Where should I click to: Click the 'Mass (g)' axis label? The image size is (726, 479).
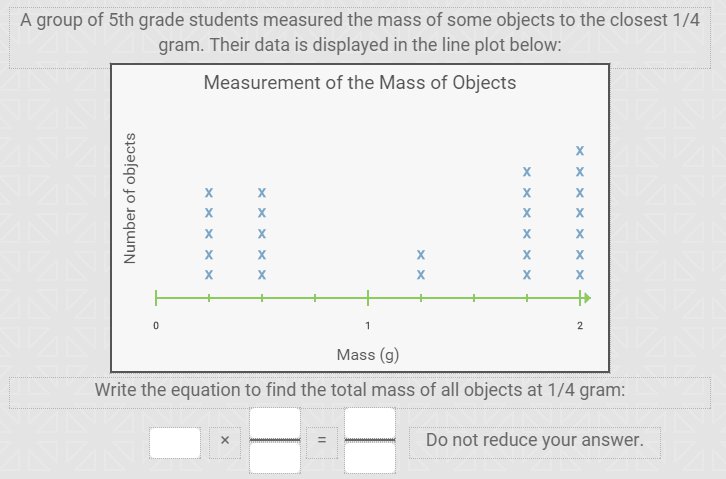click(368, 355)
